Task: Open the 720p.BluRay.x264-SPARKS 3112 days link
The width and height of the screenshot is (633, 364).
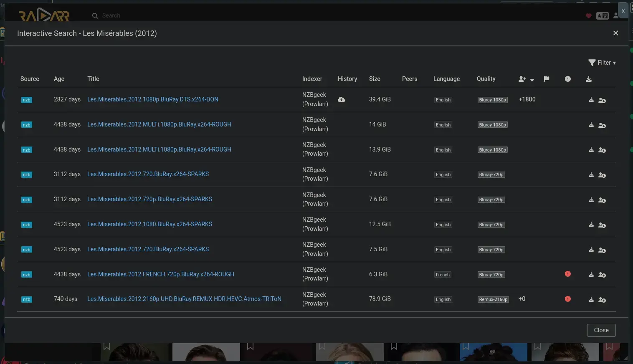Action: [149, 199]
